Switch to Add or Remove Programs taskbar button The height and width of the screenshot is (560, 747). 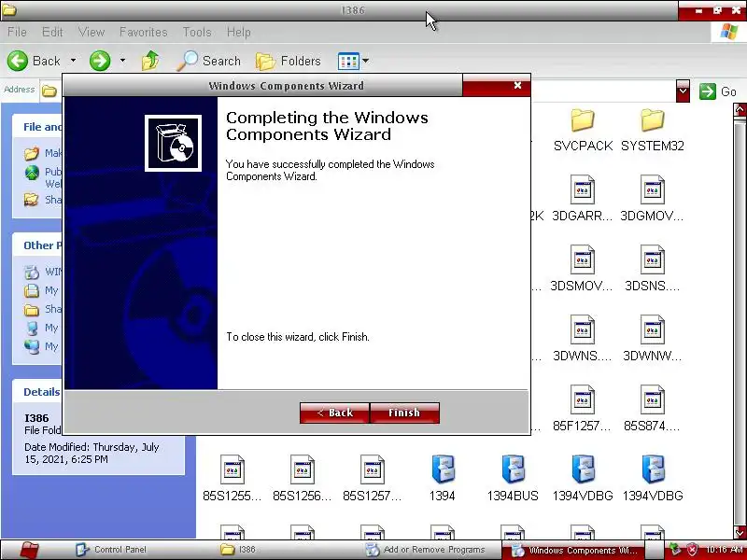(425, 550)
